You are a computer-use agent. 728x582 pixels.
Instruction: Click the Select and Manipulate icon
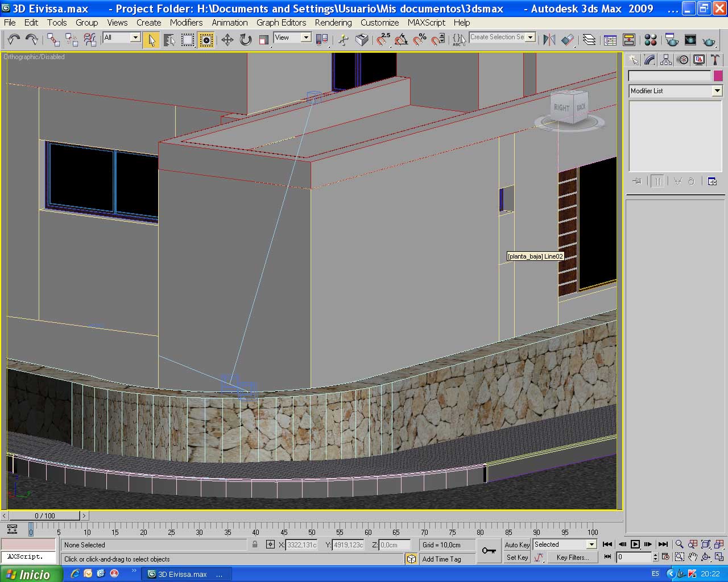[x=344, y=39]
